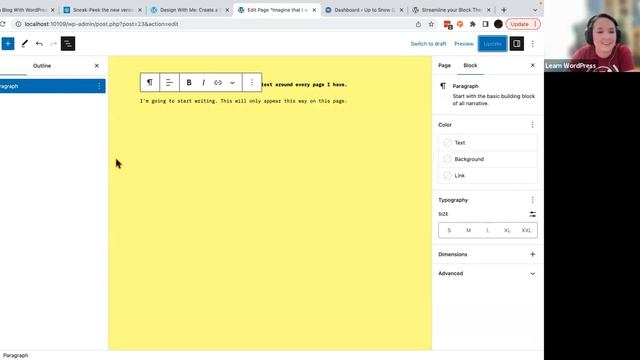Click Switch to draft
Screen dimensions: 640x360
coord(428,44)
